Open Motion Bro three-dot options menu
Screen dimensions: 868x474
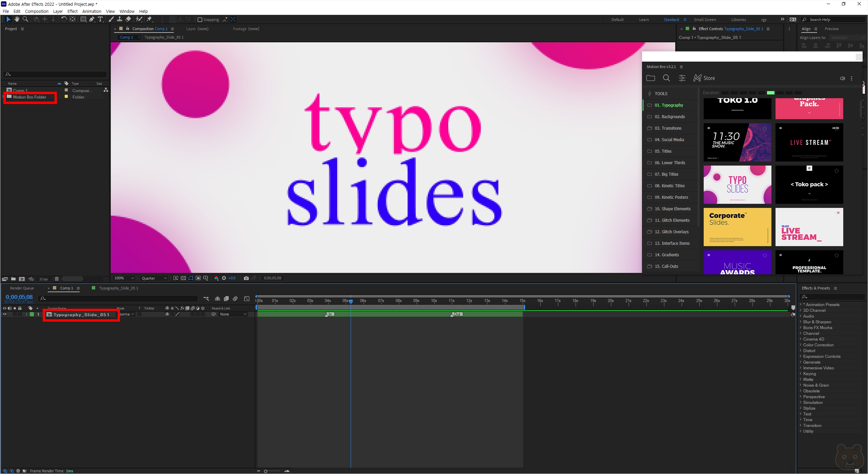pyautogui.click(x=852, y=78)
